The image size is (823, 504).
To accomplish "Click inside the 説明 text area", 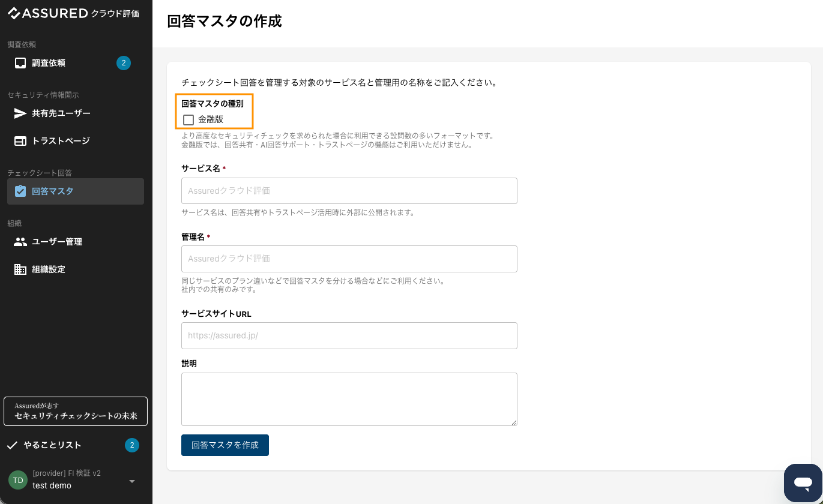I will [x=349, y=399].
